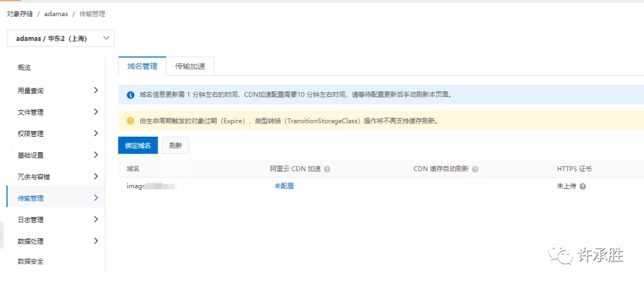This screenshot has height=283, width=644.
Task: Open the adamas / 华东2 (上海) bucket dropdown
Action: [x=60, y=38]
